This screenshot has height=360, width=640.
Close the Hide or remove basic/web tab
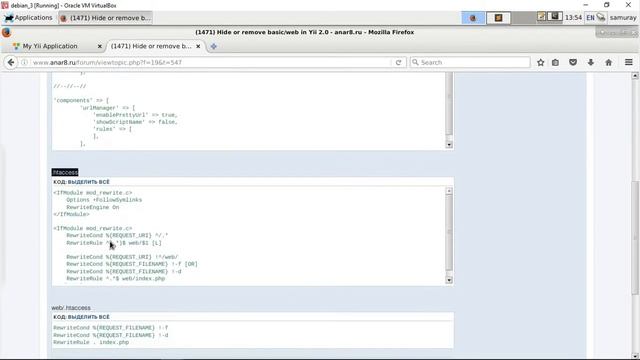[x=198, y=46]
